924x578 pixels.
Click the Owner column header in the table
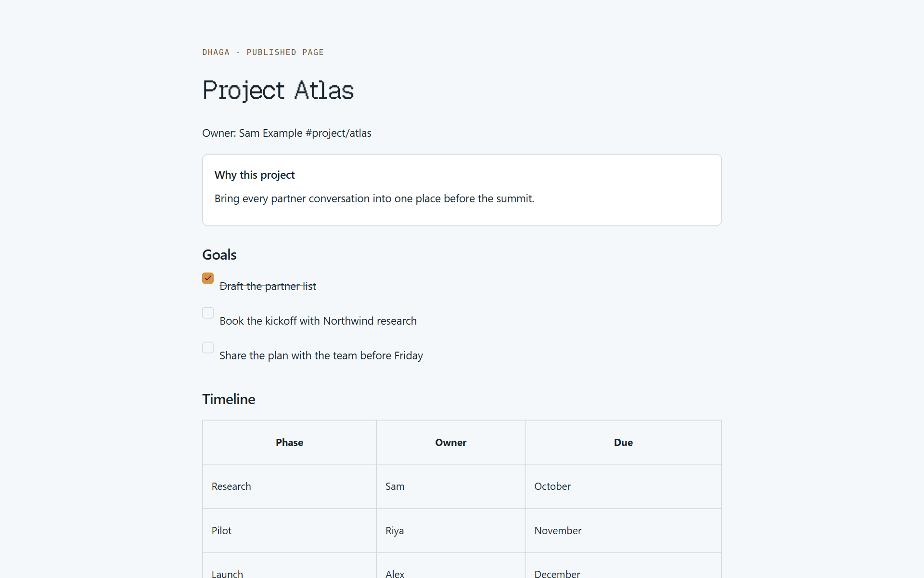click(x=450, y=442)
